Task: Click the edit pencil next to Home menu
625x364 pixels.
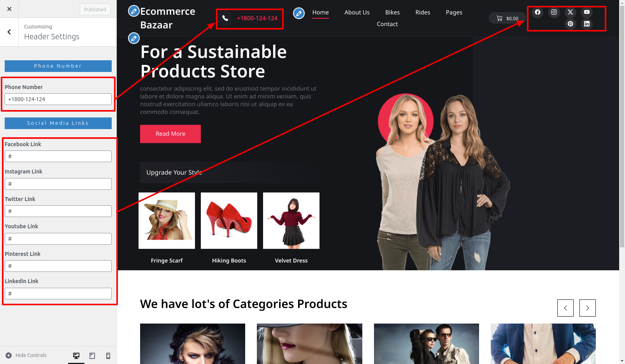Action: tap(299, 13)
